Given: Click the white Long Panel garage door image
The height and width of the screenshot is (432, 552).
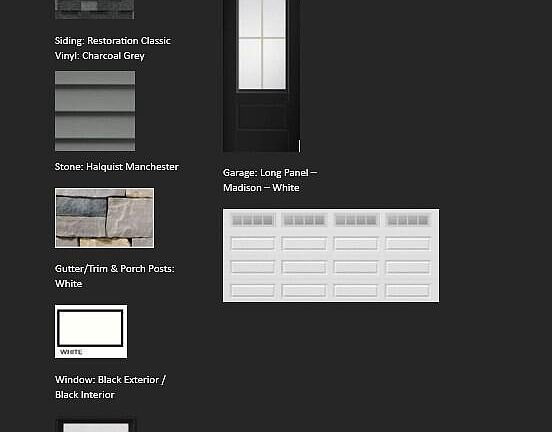Looking at the screenshot, I should click(x=331, y=256).
